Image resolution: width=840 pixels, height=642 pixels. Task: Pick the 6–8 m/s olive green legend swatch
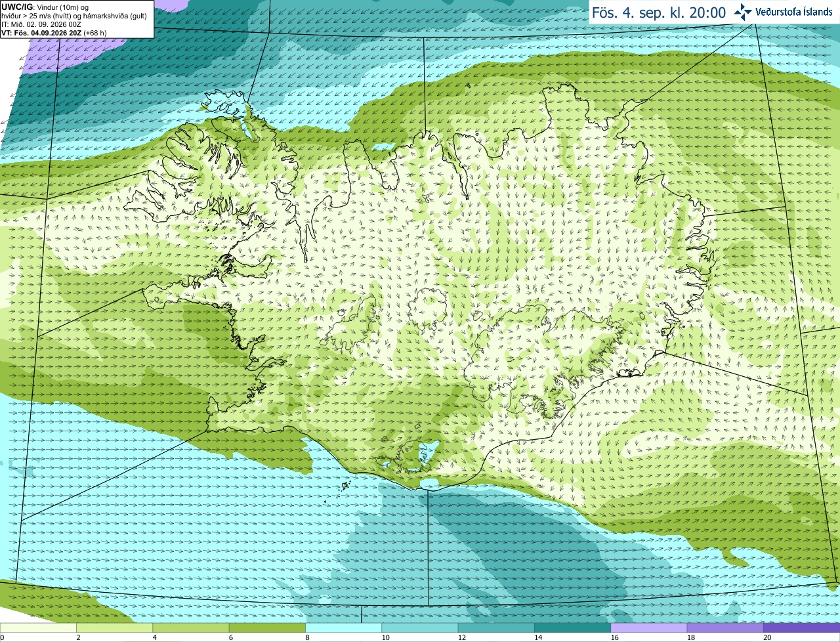tap(267, 628)
